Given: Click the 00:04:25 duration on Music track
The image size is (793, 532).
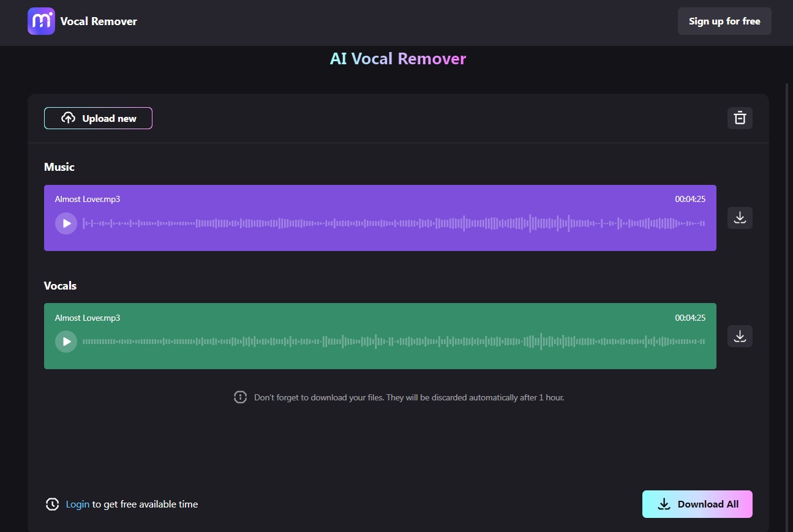Looking at the screenshot, I should point(690,200).
